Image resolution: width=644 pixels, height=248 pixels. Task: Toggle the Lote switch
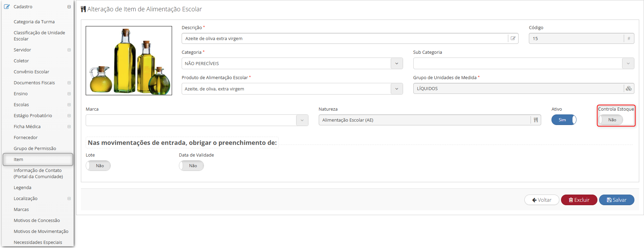[x=98, y=166]
